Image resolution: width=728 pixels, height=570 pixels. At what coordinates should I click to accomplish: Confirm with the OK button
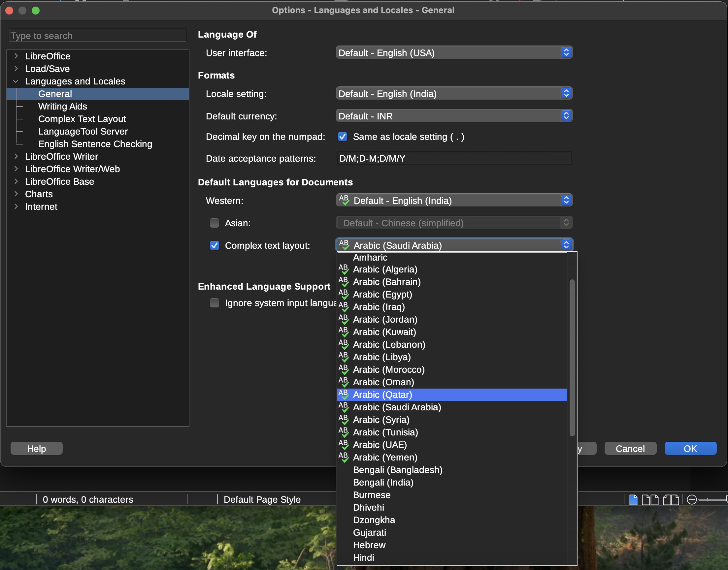tap(690, 449)
